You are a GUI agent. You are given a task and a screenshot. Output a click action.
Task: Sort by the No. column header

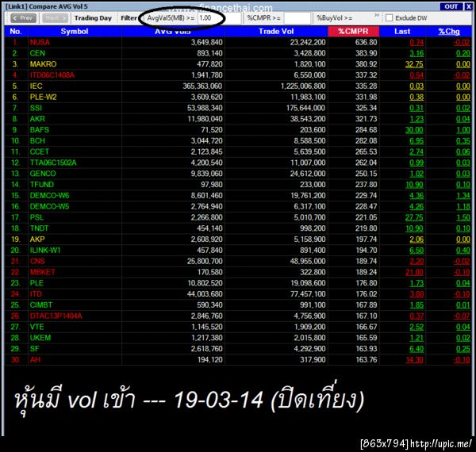(x=16, y=32)
